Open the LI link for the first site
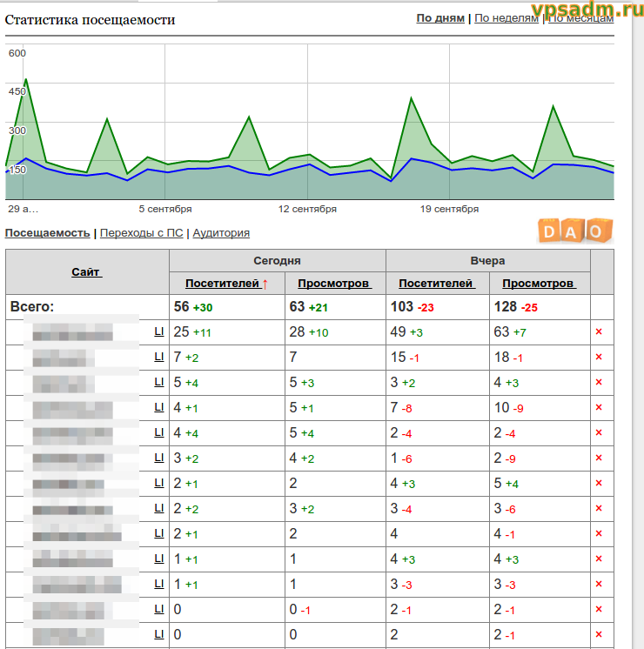 tap(158, 331)
